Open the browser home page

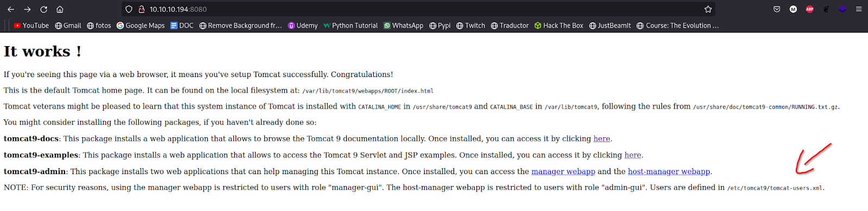click(x=60, y=9)
